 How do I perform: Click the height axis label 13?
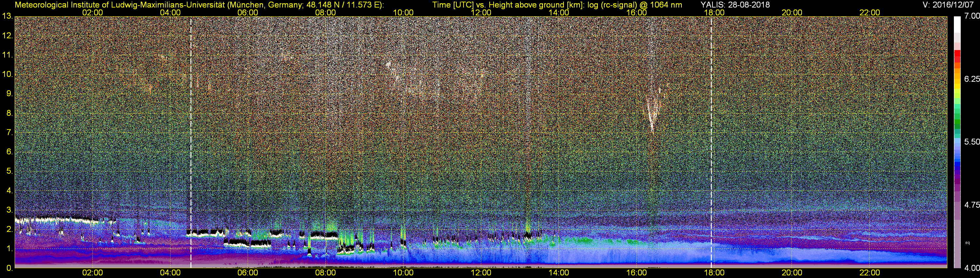point(7,16)
